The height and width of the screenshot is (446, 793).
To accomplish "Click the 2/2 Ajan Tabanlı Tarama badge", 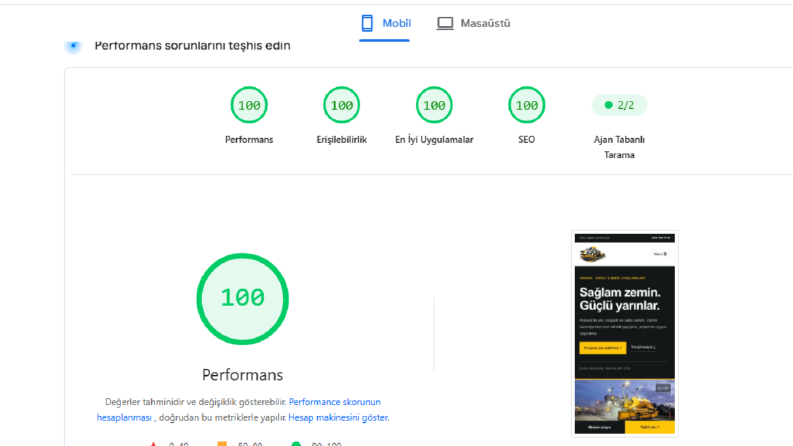I will [x=619, y=105].
